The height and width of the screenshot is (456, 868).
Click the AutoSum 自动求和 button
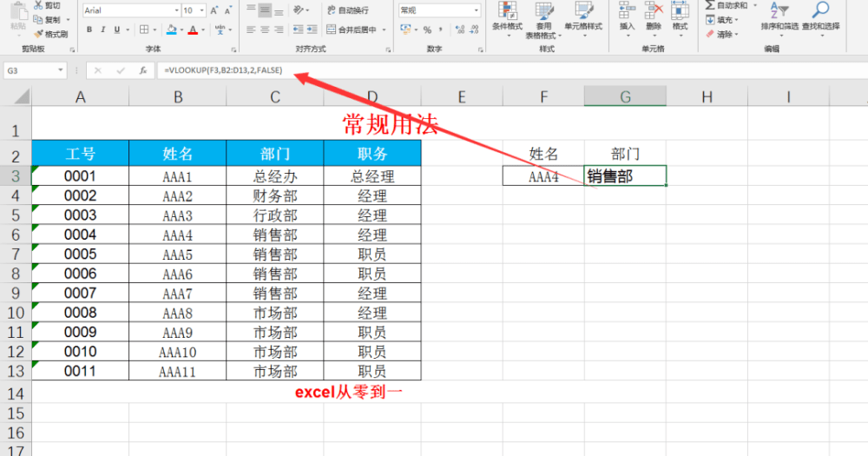tap(727, 5)
